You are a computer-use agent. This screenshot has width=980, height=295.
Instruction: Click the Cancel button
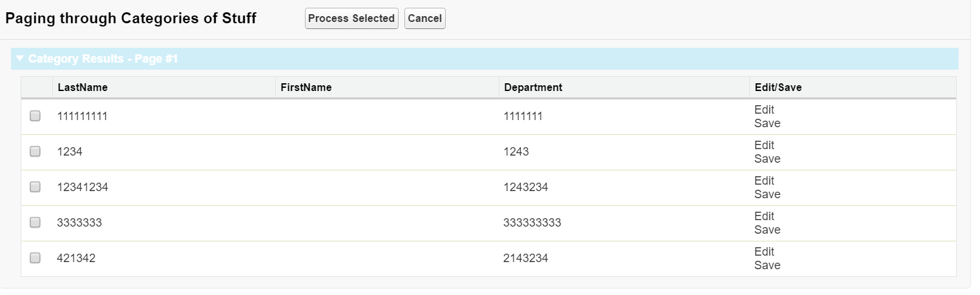(424, 19)
